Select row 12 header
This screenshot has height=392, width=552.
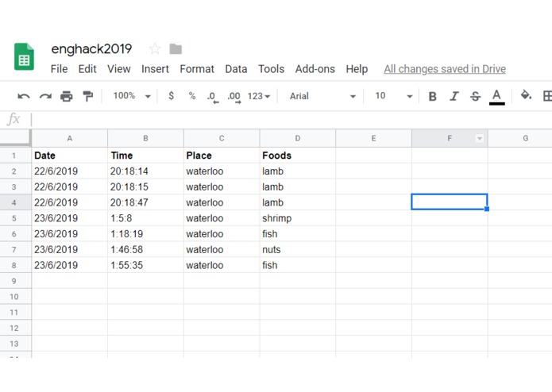pos(14,328)
